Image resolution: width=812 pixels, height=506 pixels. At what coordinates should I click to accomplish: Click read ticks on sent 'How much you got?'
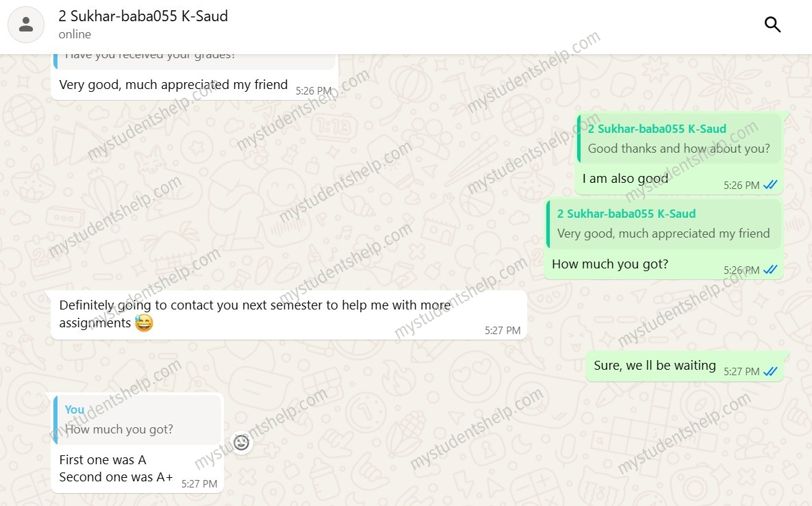click(x=770, y=270)
